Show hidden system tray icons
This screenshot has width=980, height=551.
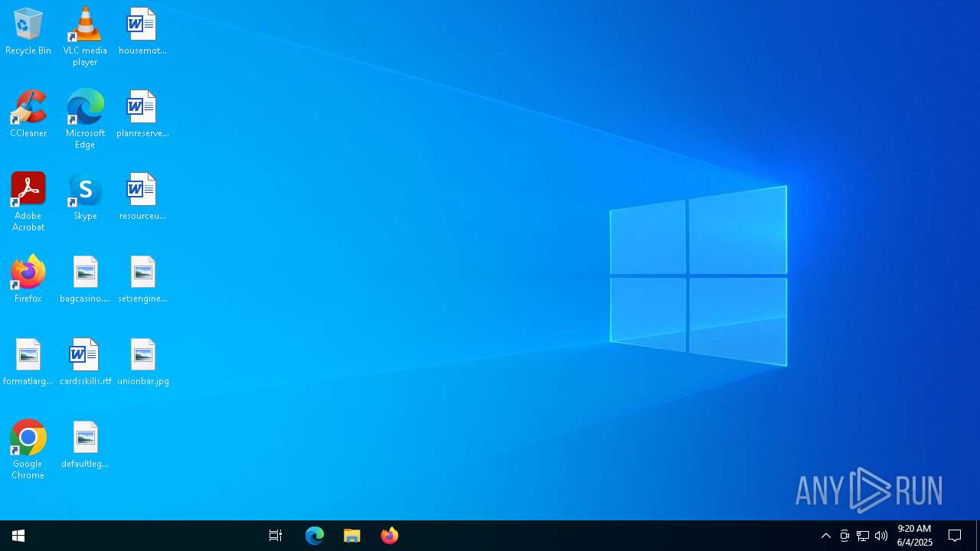click(x=826, y=536)
